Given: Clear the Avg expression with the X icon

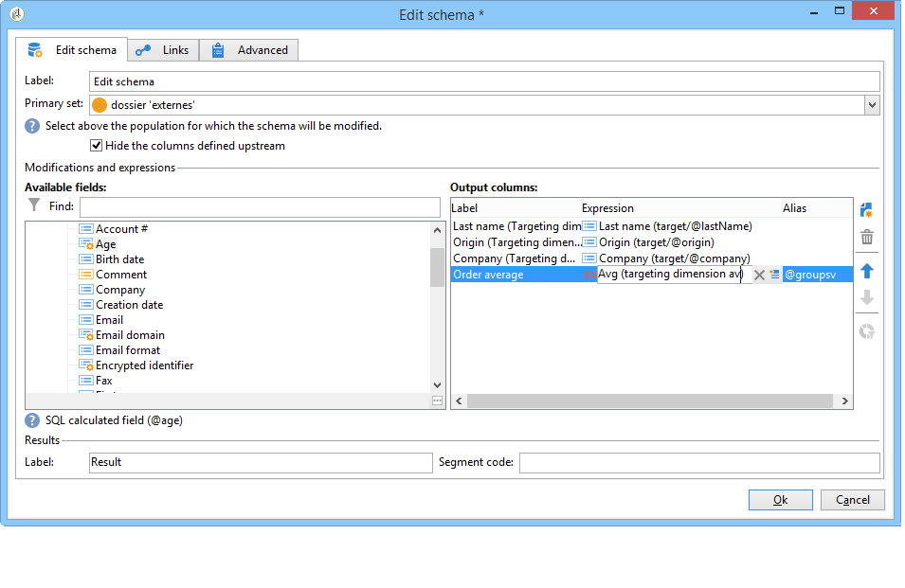Looking at the screenshot, I should point(759,275).
